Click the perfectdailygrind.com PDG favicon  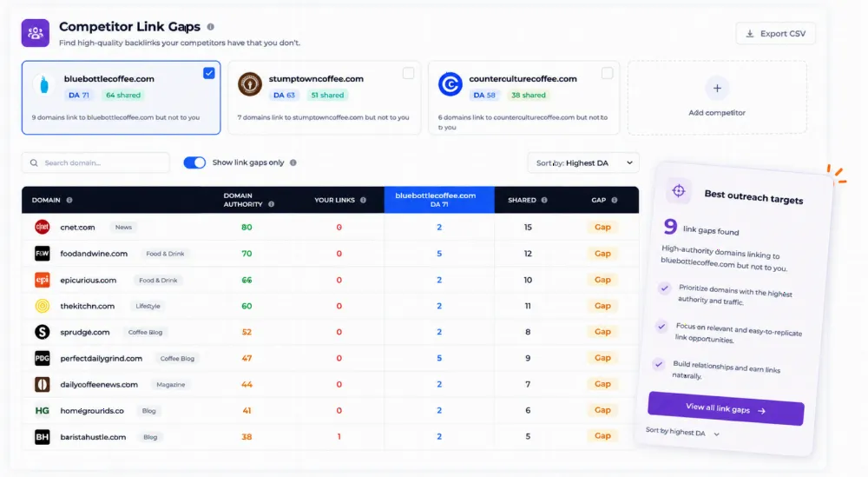coord(42,358)
